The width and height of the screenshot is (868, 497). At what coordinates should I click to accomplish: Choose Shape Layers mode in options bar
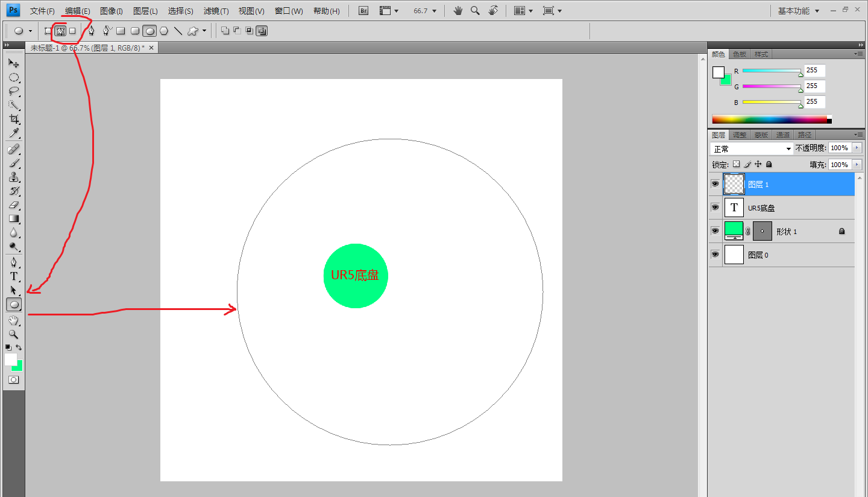coord(48,31)
